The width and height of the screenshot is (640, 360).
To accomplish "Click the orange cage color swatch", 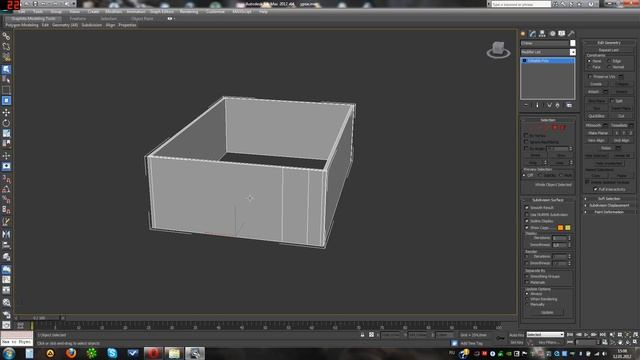I will [x=560, y=228].
